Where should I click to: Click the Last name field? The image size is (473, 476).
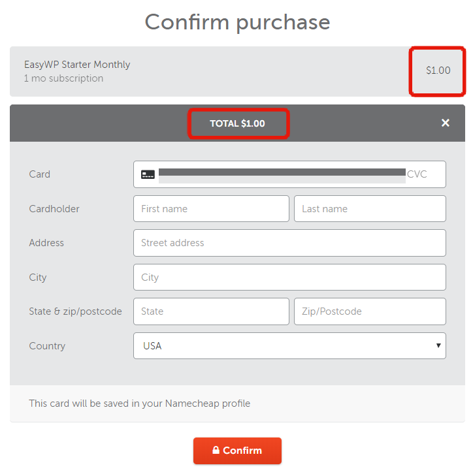370,209
